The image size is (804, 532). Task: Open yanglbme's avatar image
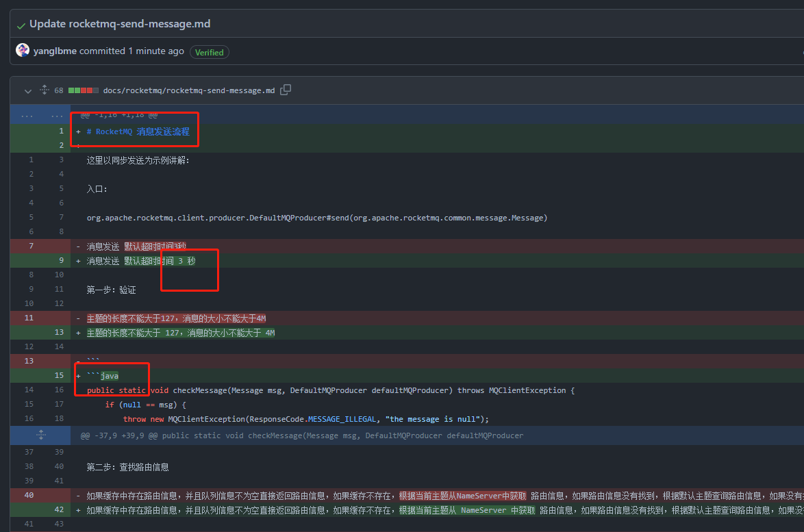tap(23, 50)
